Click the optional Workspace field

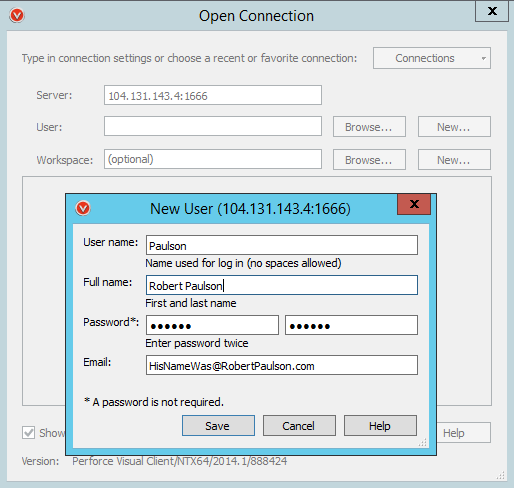213,159
